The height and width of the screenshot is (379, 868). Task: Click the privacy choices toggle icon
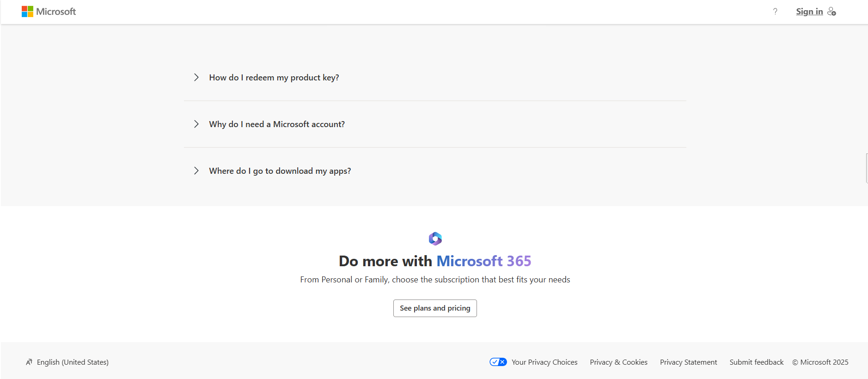(x=498, y=362)
